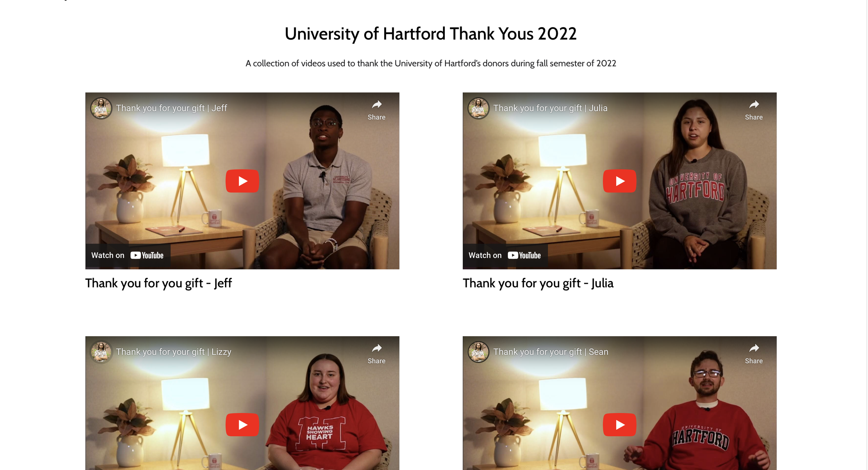
Task: Play the Sean thank you video
Action: coord(619,424)
